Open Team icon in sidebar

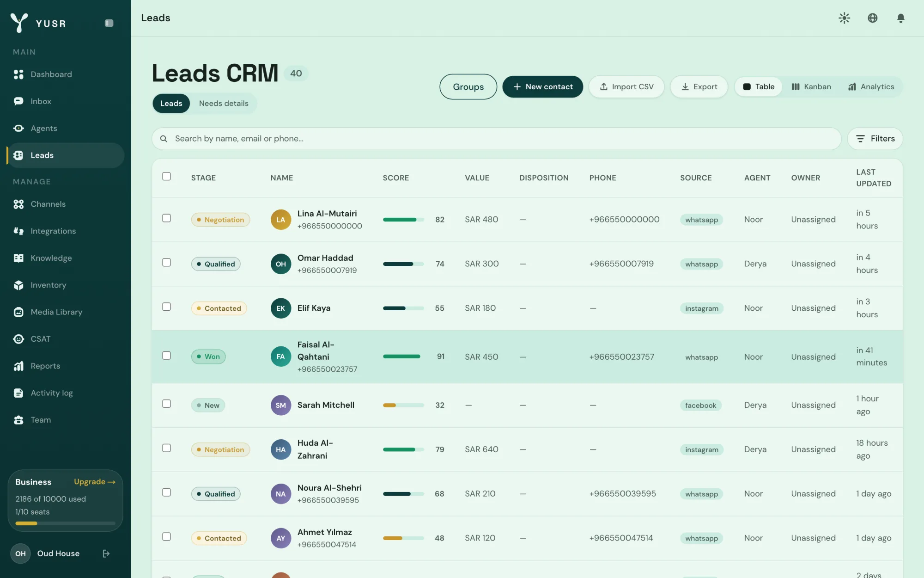click(18, 420)
